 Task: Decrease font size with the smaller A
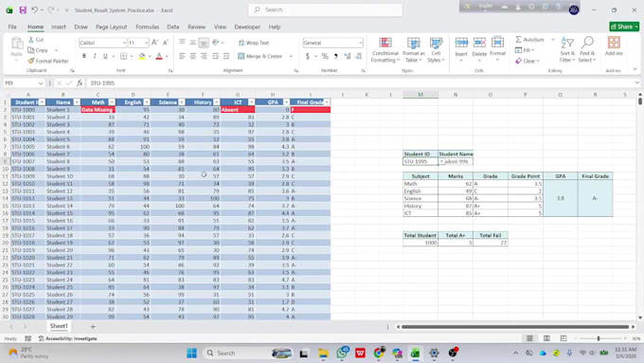(x=165, y=43)
